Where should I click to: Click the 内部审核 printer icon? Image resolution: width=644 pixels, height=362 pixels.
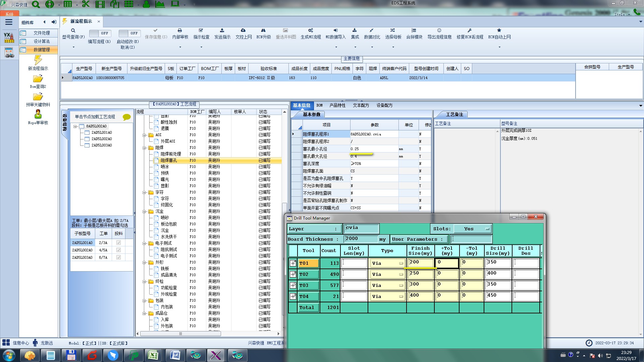180,31
